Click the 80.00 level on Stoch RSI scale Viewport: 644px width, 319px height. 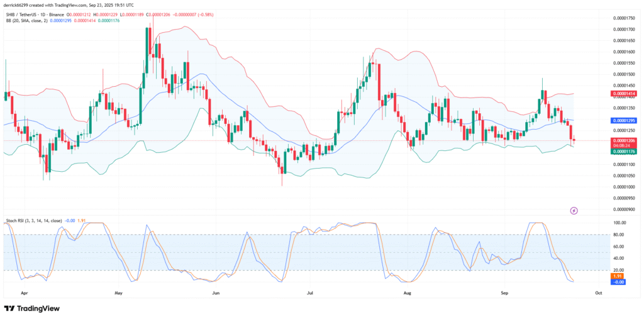(x=618, y=235)
